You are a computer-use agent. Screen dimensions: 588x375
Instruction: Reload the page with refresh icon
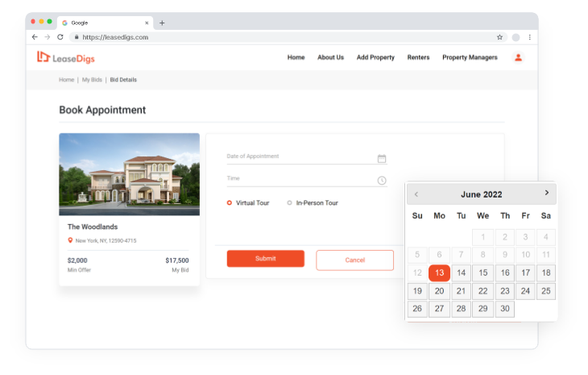[60, 37]
